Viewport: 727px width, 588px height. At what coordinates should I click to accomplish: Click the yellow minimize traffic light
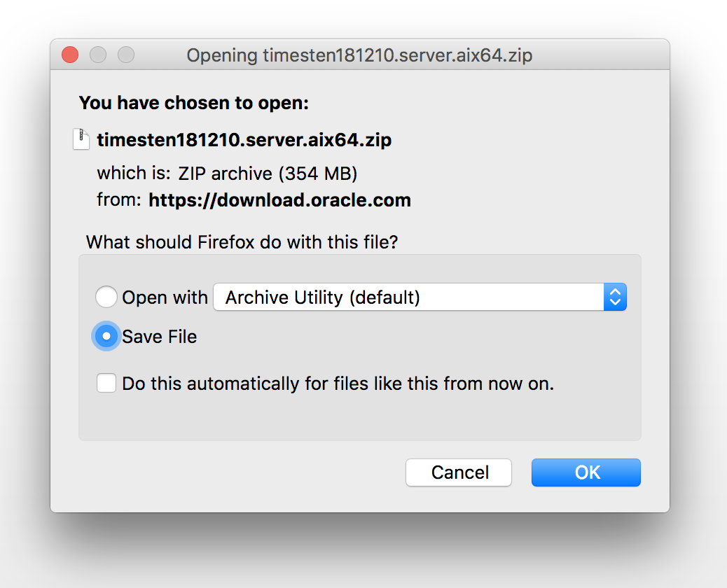pyautogui.click(x=97, y=55)
